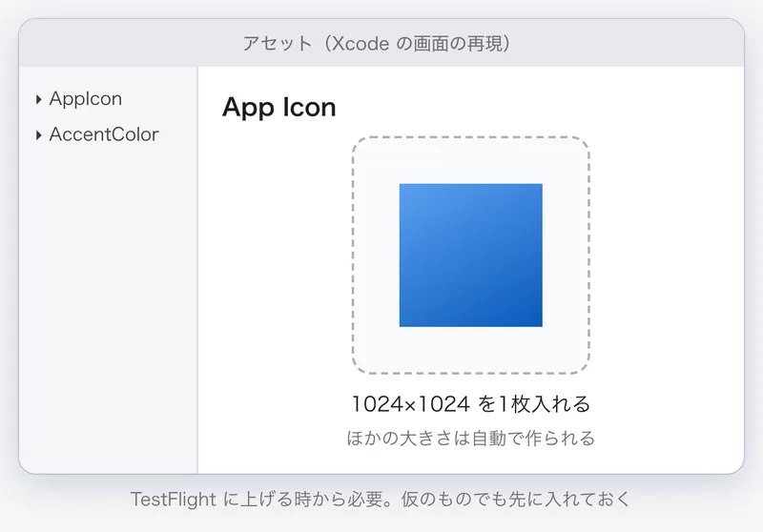This screenshot has height=532, width=763.
Task: Click the TestFlight caption text
Action: (x=381, y=500)
